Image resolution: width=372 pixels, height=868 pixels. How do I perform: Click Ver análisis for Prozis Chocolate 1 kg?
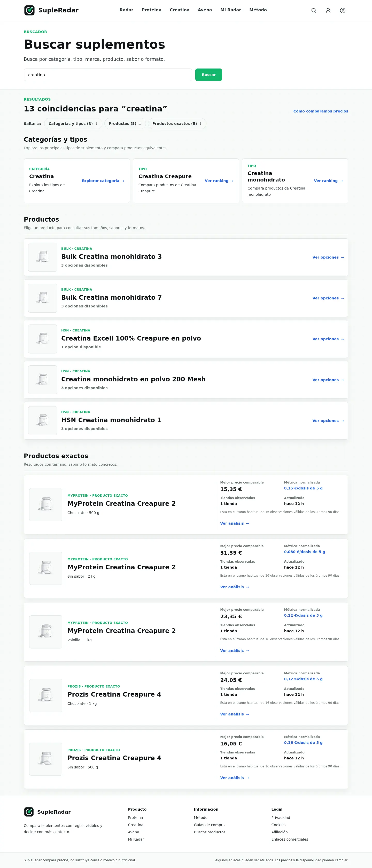(x=234, y=714)
